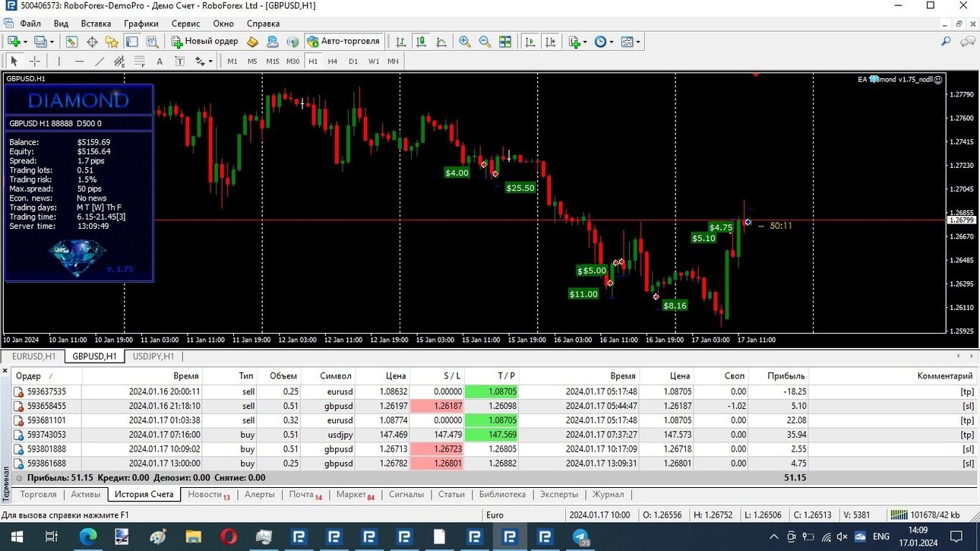Open the Журнал terminal tab

pyautogui.click(x=608, y=494)
